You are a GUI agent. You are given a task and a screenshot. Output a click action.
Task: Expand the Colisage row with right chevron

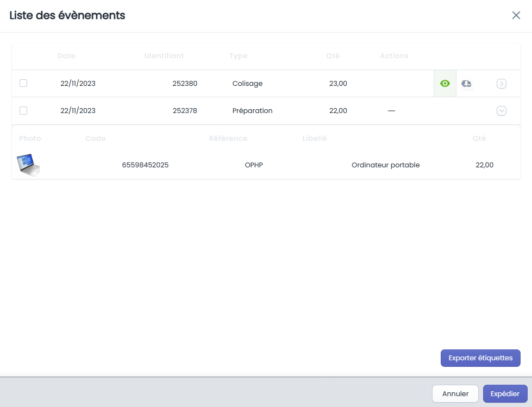pyautogui.click(x=502, y=84)
